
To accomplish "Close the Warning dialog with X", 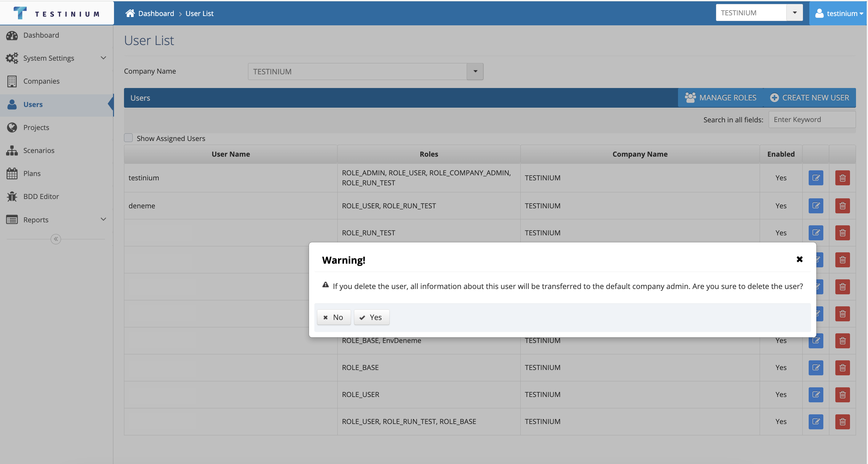I will (x=799, y=259).
